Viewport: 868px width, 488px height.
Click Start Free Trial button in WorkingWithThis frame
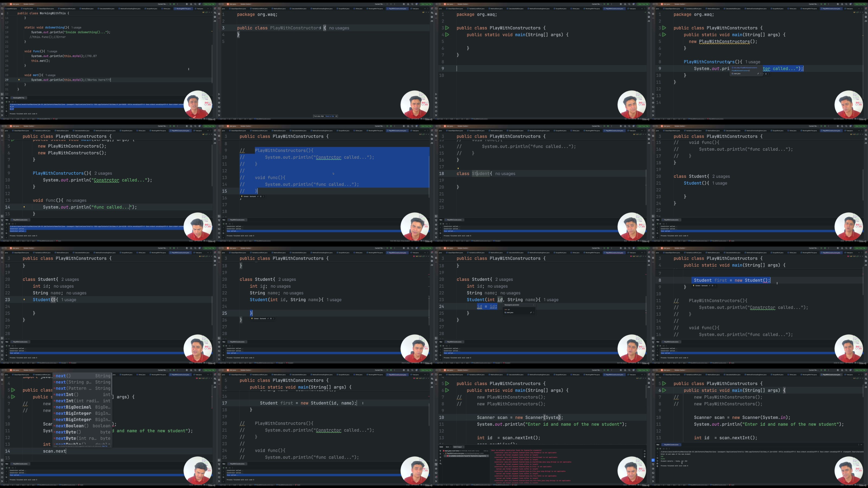[209, 4]
